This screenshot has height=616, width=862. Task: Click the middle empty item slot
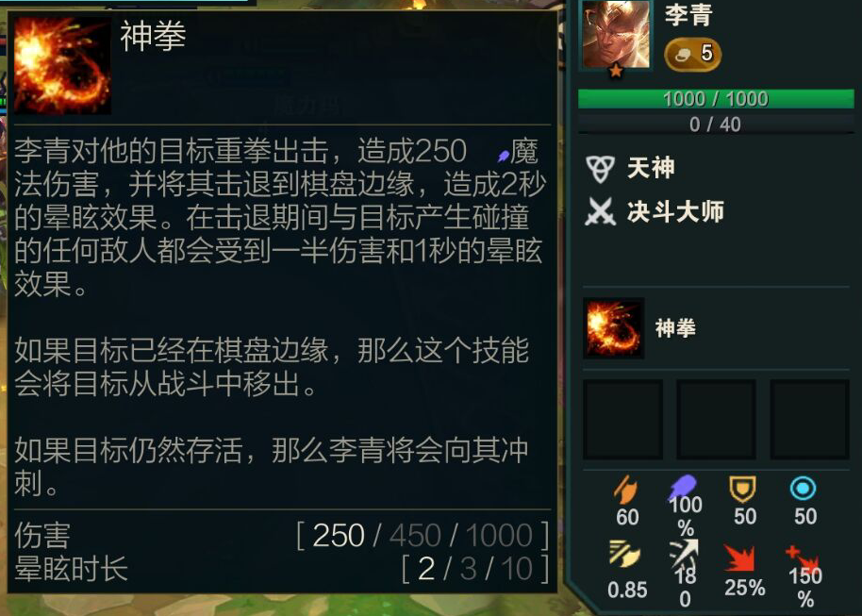(716, 419)
